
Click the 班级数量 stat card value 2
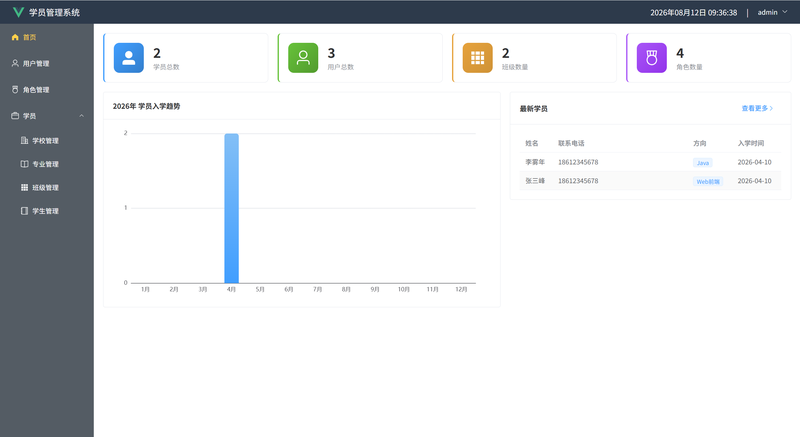[x=506, y=53]
